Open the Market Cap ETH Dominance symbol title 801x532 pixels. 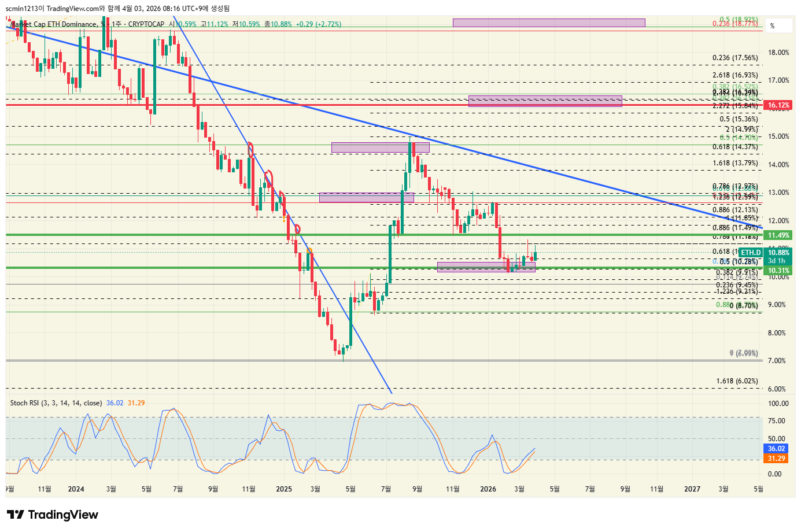[x=54, y=24]
